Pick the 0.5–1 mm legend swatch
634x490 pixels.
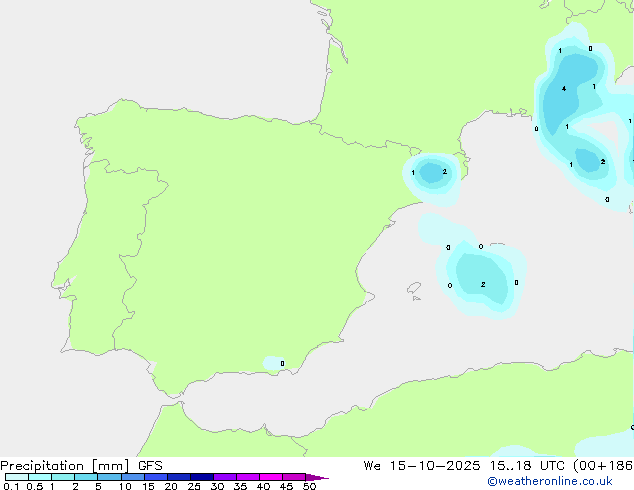tap(40, 477)
